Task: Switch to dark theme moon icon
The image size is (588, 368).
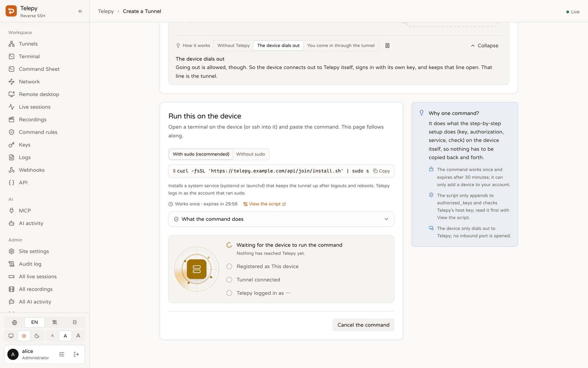Action: tap(37, 336)
